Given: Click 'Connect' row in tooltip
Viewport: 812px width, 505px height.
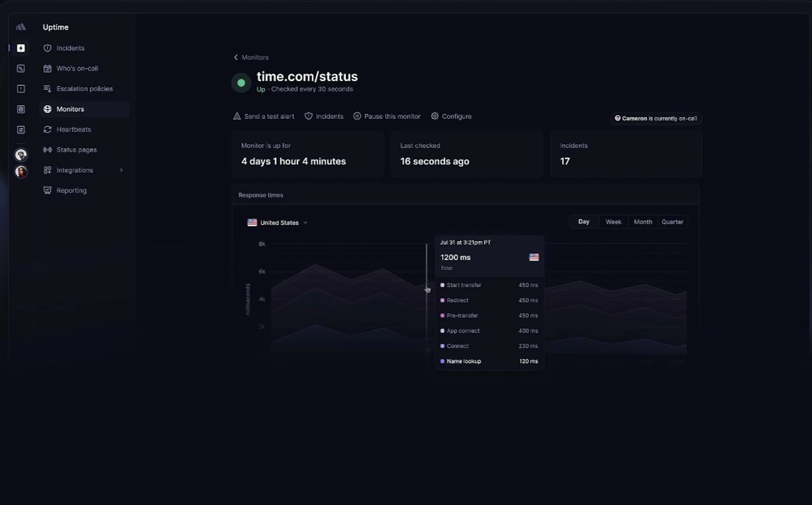Looking at the screenshot, I should click(x=489, y=346).
